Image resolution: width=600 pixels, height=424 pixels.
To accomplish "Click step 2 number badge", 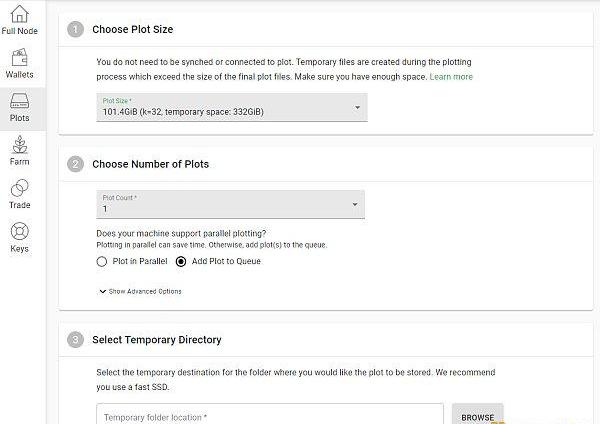I will pos(75,164).
